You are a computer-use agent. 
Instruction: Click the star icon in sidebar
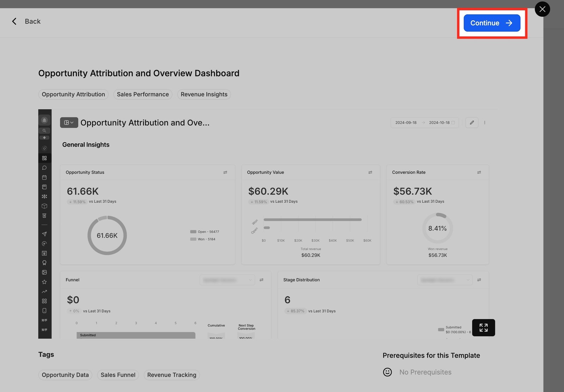(x=44, y=282)
